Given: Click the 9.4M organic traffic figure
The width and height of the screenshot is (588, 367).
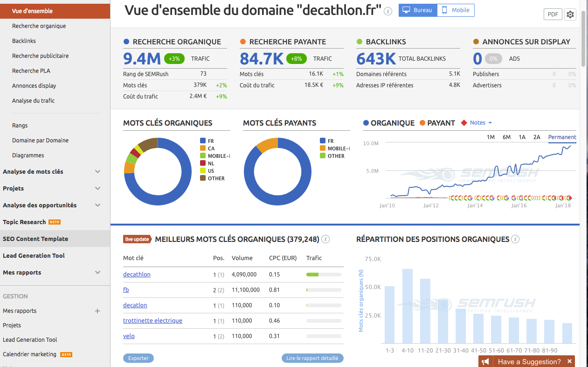Looking at the screenshot, I should 142,59.
